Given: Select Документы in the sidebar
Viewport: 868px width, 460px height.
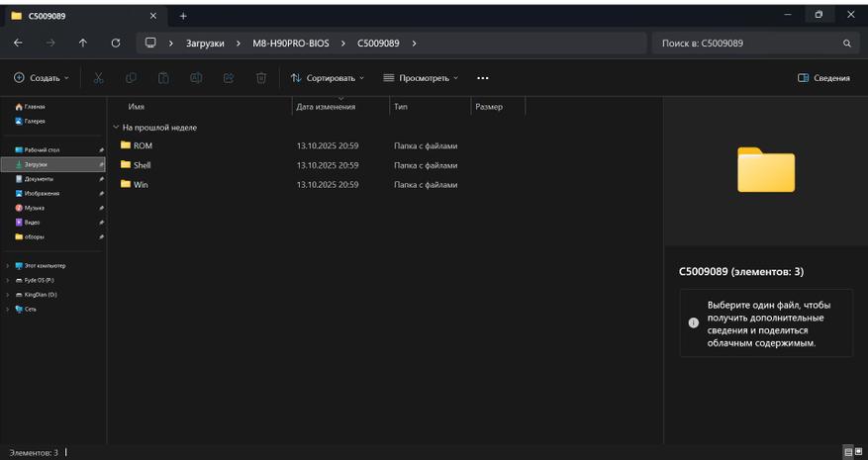Looking at the screenshot, I should click(40, 179).
